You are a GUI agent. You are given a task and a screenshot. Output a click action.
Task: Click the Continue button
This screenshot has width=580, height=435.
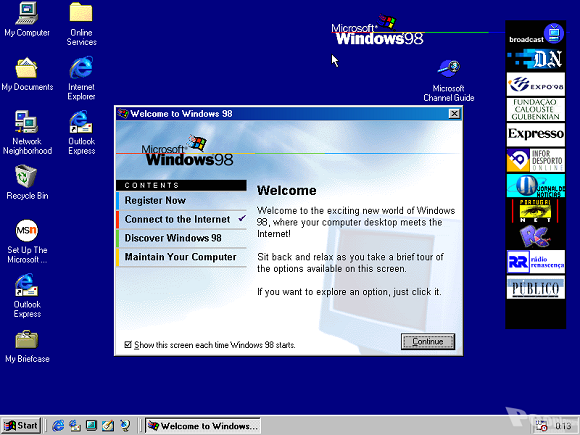coord(428,341)
